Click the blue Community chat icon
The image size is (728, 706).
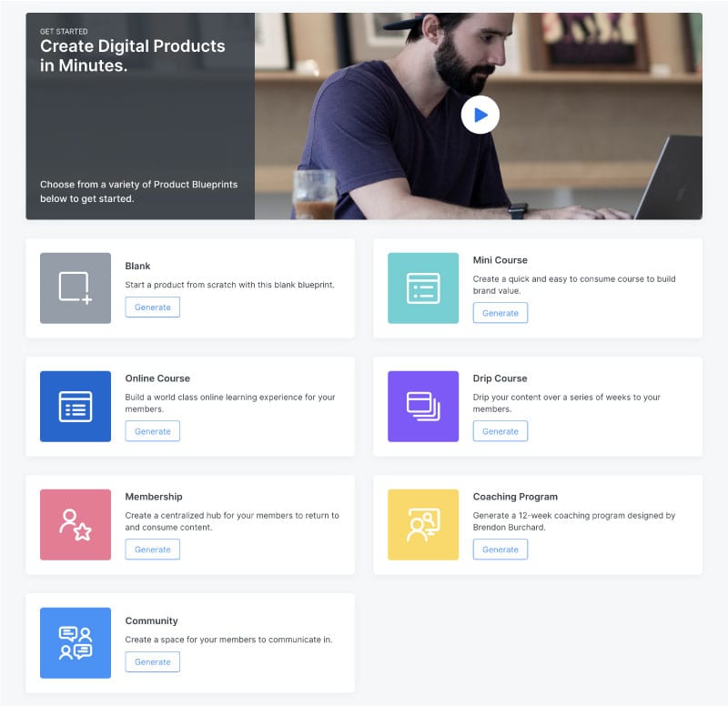pyautogui.click(x=76, y=642)
